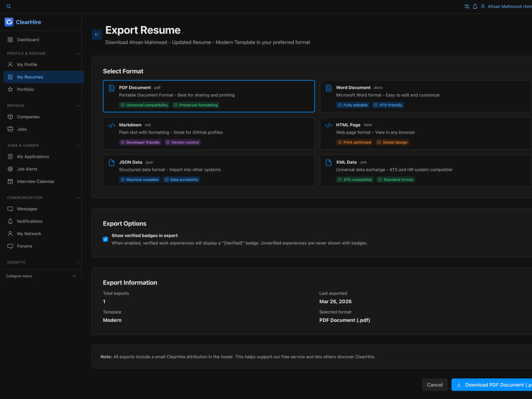Click the search magnifier icon

click(9, 6)
